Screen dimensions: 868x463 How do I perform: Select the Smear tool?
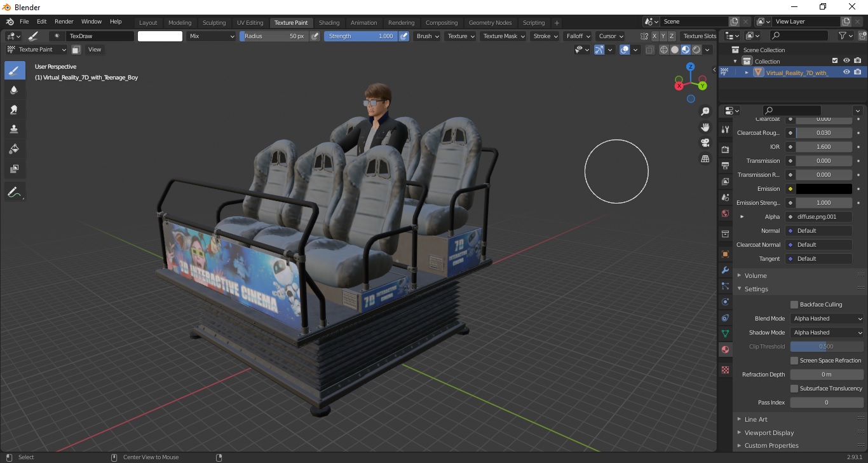click(x=15, y=109)
